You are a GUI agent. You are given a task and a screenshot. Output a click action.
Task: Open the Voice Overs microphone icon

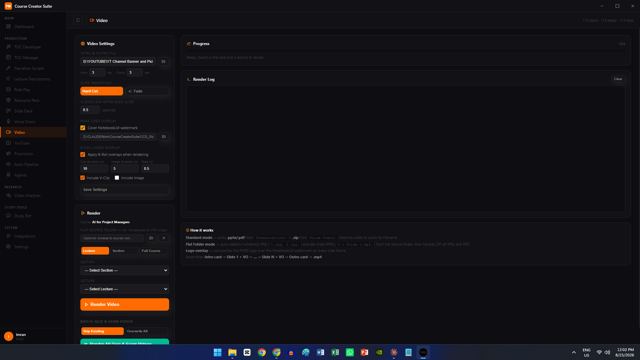[9, 121]
